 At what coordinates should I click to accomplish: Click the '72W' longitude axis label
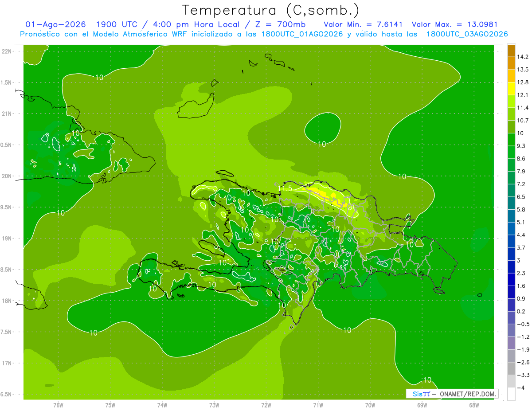pos(266,405)
